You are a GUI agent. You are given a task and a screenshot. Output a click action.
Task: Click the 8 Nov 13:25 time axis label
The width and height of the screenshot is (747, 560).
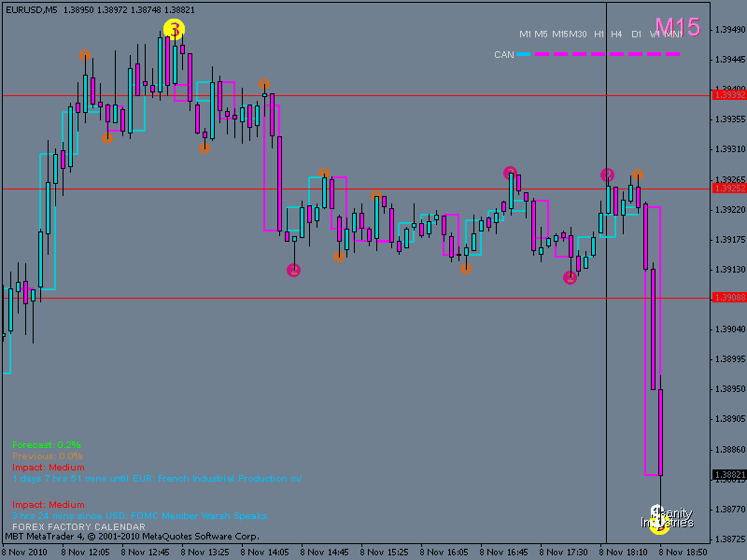pyautogui.click(x=204, y=553)
